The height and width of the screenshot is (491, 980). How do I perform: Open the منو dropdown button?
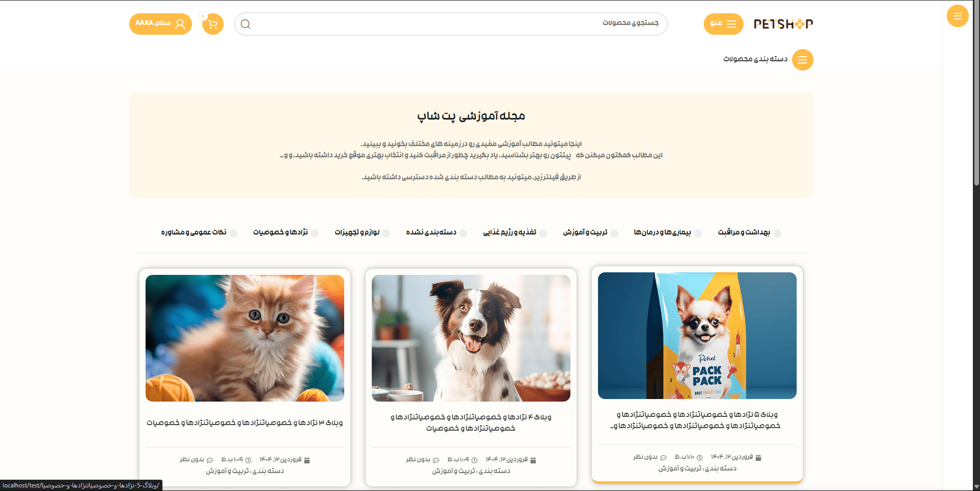(x=724, y=24)
